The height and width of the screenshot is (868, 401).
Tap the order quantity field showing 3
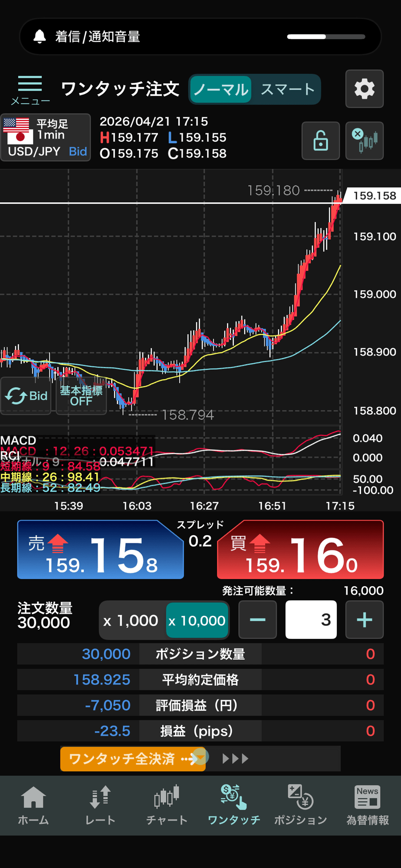(x=311, y=620)
